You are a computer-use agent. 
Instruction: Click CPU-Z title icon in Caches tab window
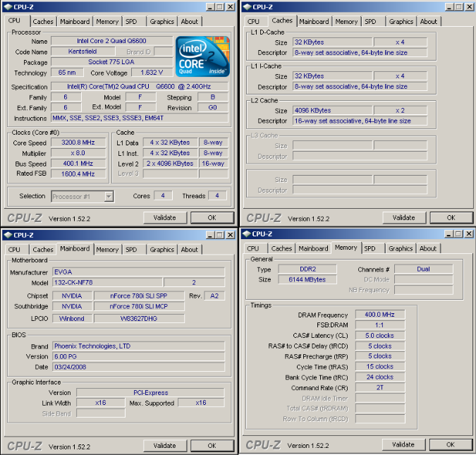click(x=247, y=6)
